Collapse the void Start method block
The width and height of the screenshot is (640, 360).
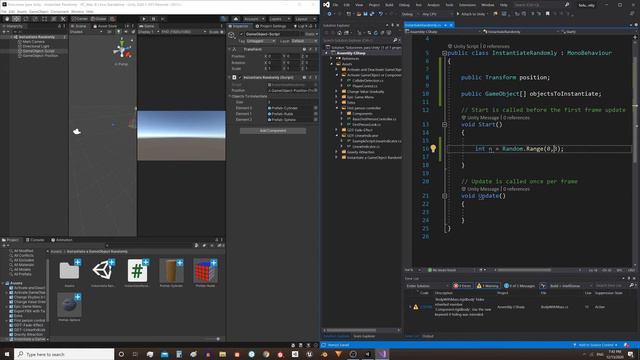coord(444,124)
